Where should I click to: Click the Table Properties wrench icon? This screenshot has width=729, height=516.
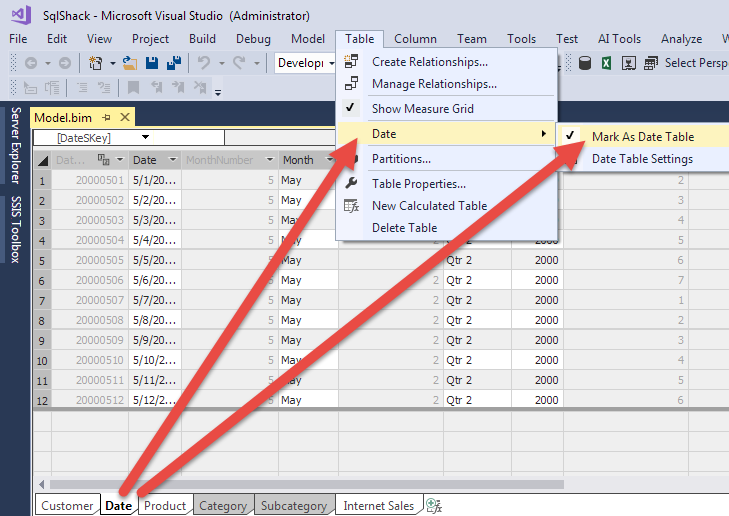click(351, 183)
